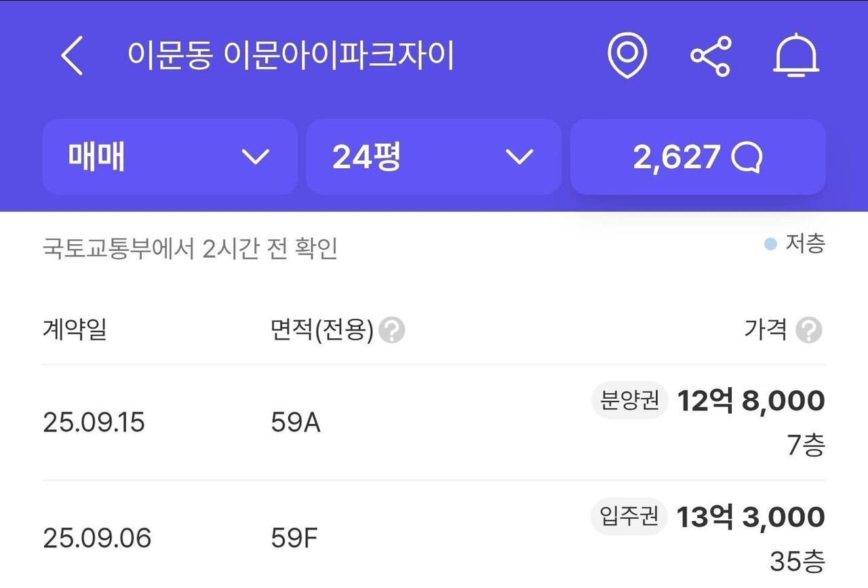Expand the 24평 size selector

coord(433,157)
